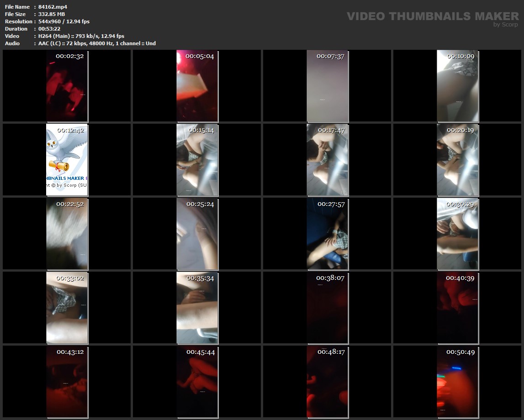Select the thumbnail stamped 00:22:52

(x=67, y=234)
